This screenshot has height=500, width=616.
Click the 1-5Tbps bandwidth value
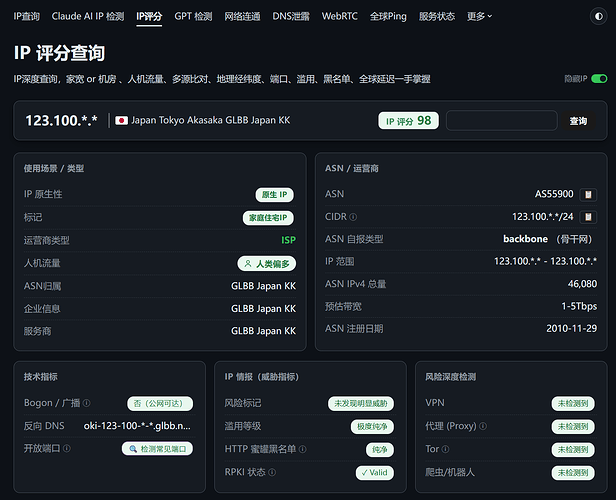click(579, 306)
